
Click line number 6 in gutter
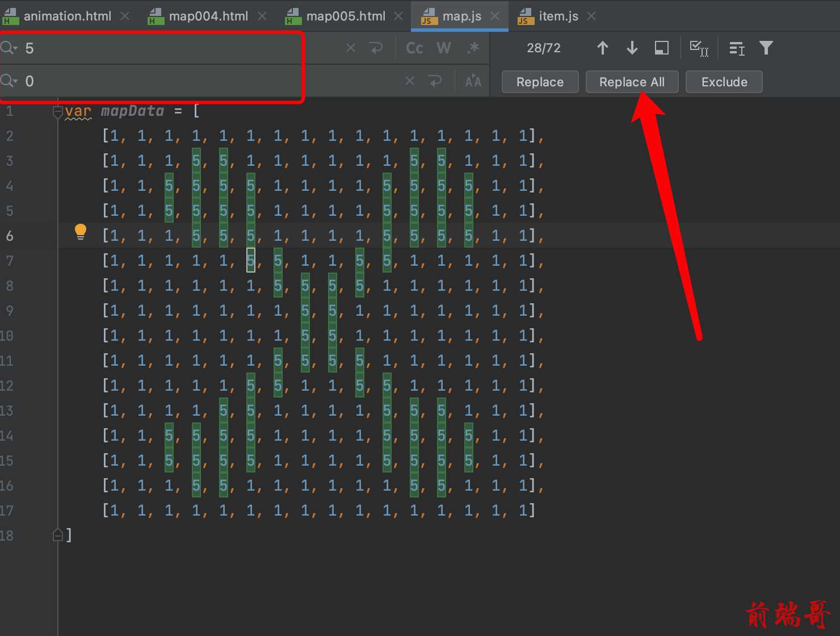pyautogui.click(x=10, y=236)
